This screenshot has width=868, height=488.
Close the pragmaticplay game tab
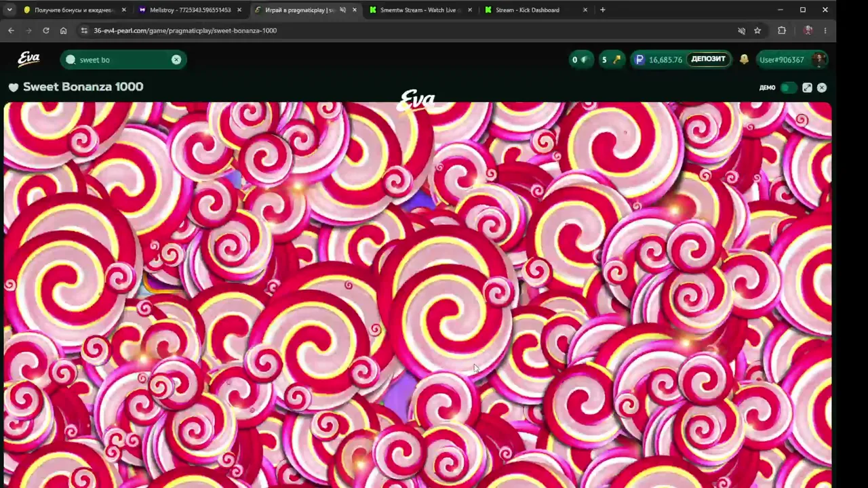tap(354, 10)
